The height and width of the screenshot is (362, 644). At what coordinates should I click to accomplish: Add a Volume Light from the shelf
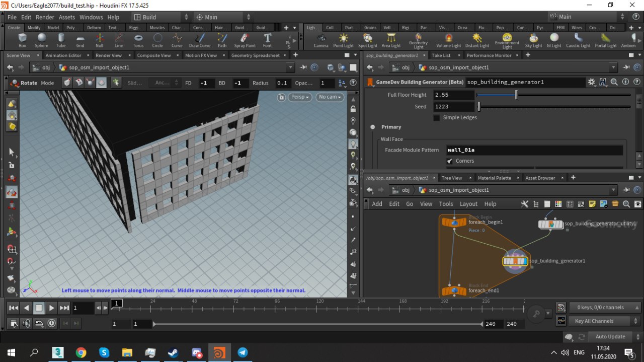(448, 40)
